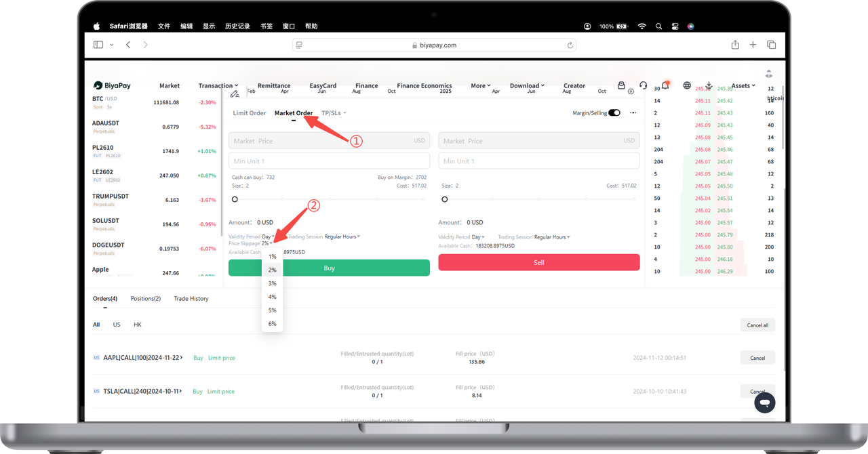The image size is (868, 454).
Task: Expand the TP/SLs order type dropdown
Action: point(334,113)
